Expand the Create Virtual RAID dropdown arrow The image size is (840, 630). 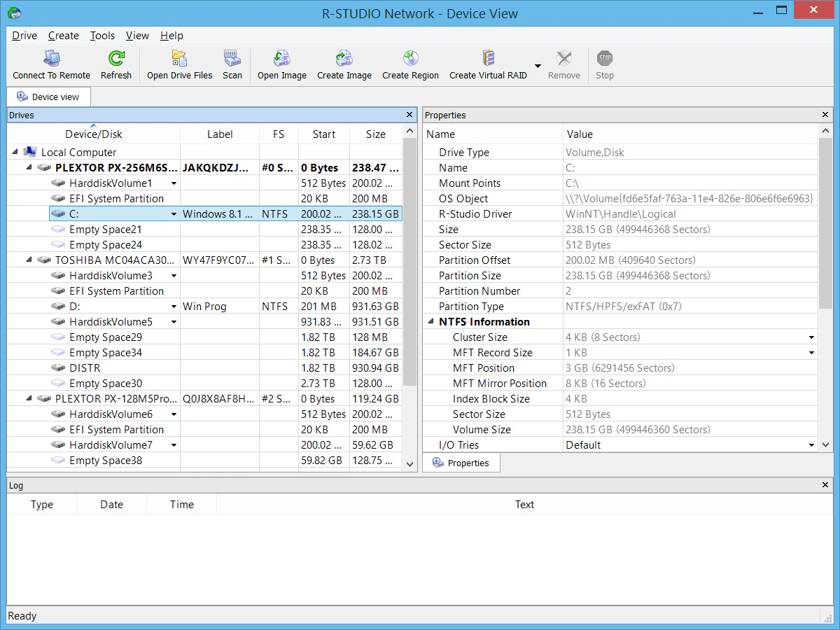(537, 64)
